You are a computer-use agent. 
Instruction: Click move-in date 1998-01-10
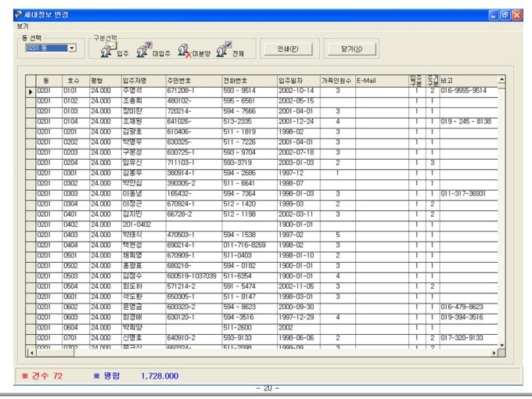tap(299, 256)
